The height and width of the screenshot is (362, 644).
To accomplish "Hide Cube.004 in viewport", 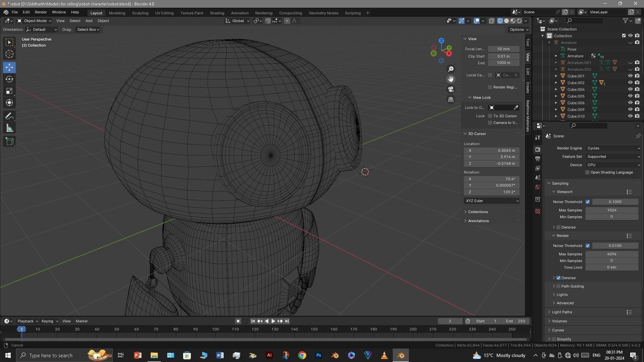I will [630, 89].
